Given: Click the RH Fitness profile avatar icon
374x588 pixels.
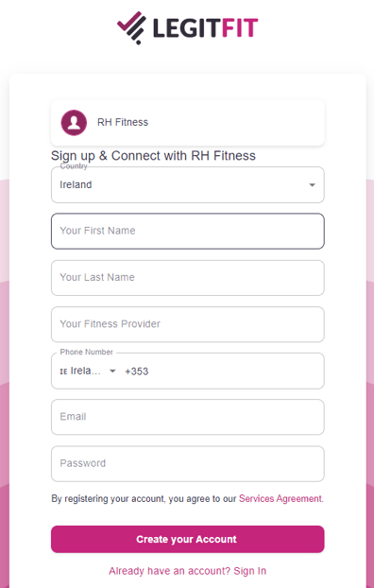Looking at the screenshot, I should click(74, 123).
